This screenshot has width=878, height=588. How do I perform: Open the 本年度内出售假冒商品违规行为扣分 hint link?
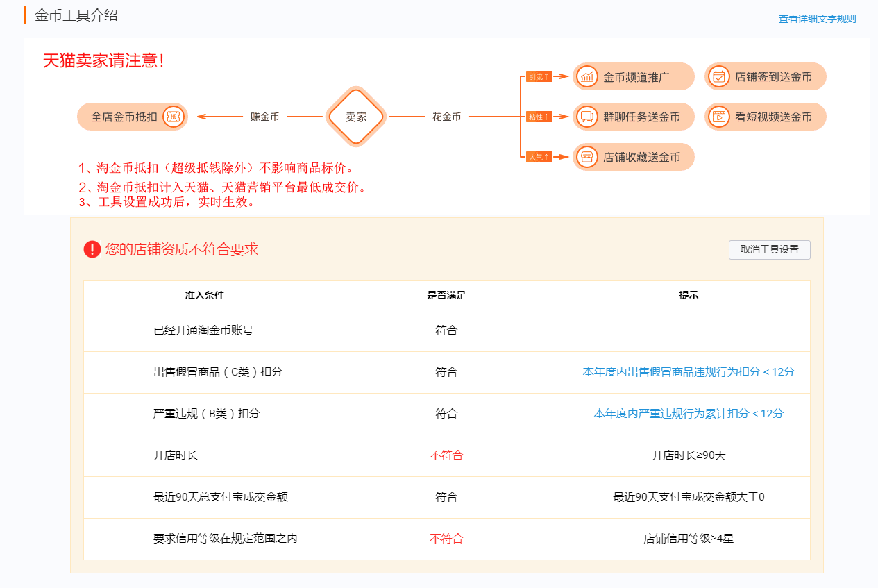(x=688, y=372)
